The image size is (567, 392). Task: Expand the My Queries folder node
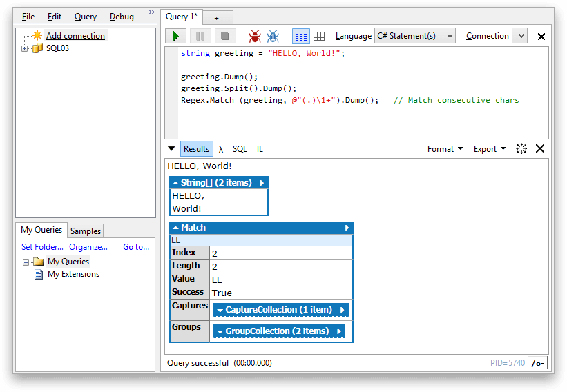point(26,262)
